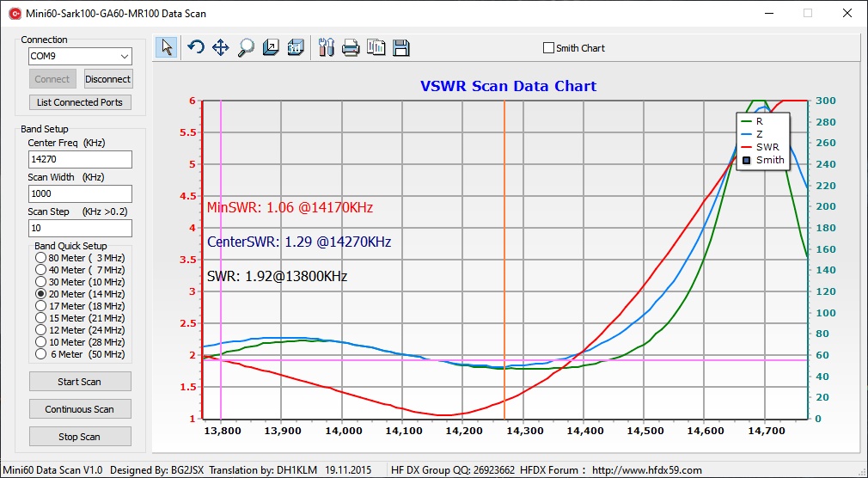Click the Stop Scan button

pos(80,437)
